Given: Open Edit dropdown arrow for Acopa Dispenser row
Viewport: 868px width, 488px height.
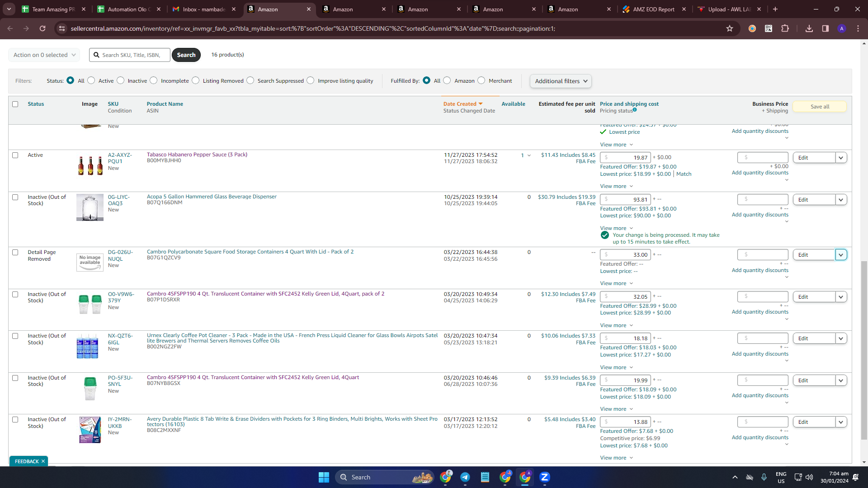Looking at the screenshot, I should 841,200.
